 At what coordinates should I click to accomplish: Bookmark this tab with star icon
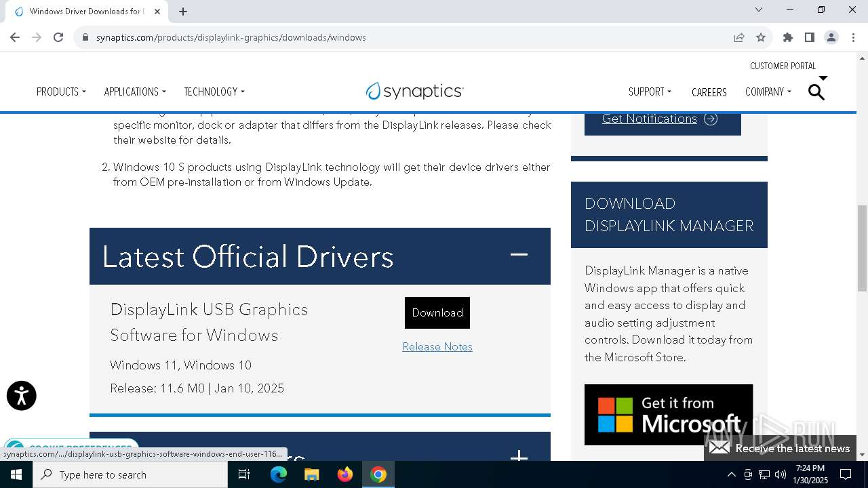(x=761, y=37)
